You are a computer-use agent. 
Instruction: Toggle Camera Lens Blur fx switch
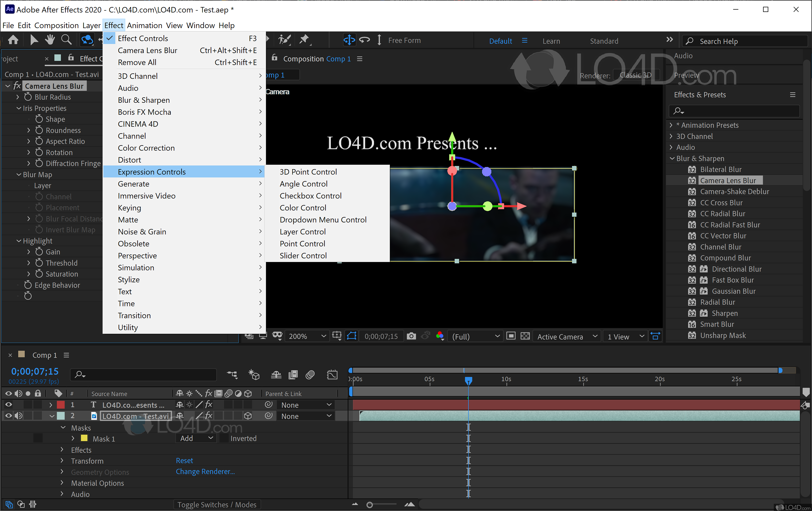coord(17,86)
